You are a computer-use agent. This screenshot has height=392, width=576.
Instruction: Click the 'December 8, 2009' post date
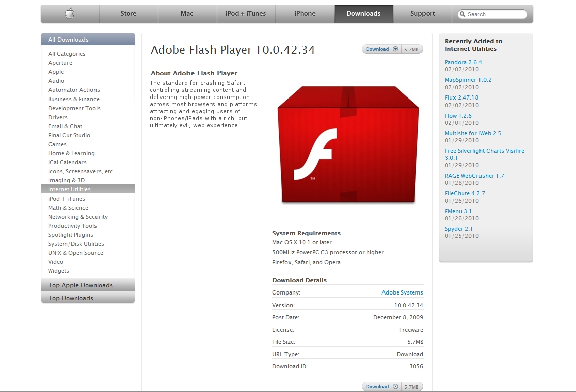click(x=398, y=317)
